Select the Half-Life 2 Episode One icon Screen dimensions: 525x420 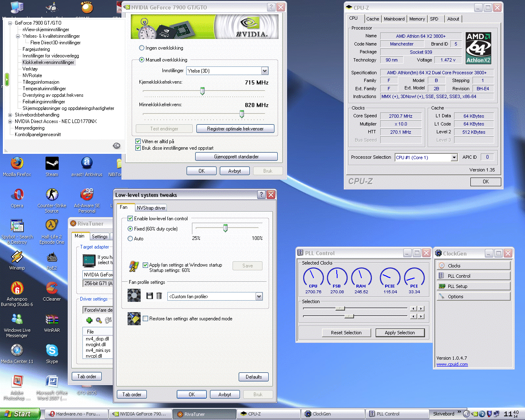52,232
